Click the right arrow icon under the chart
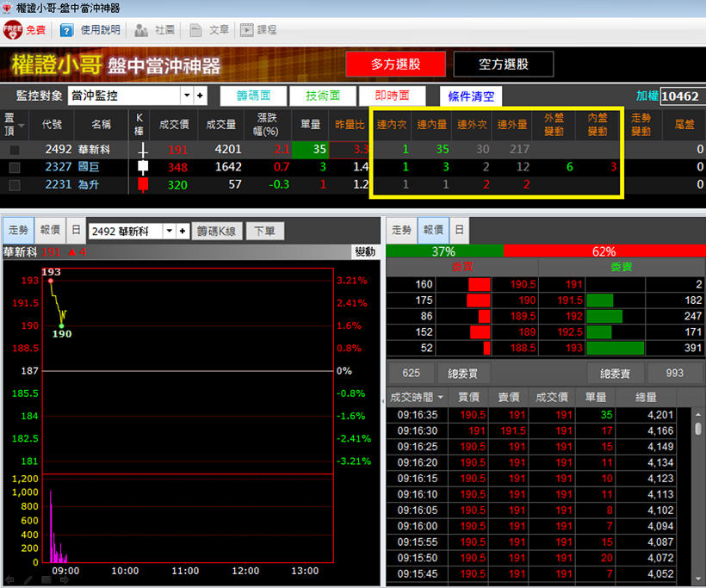Screen dimensions: 706x588 [x=65, y=580]
